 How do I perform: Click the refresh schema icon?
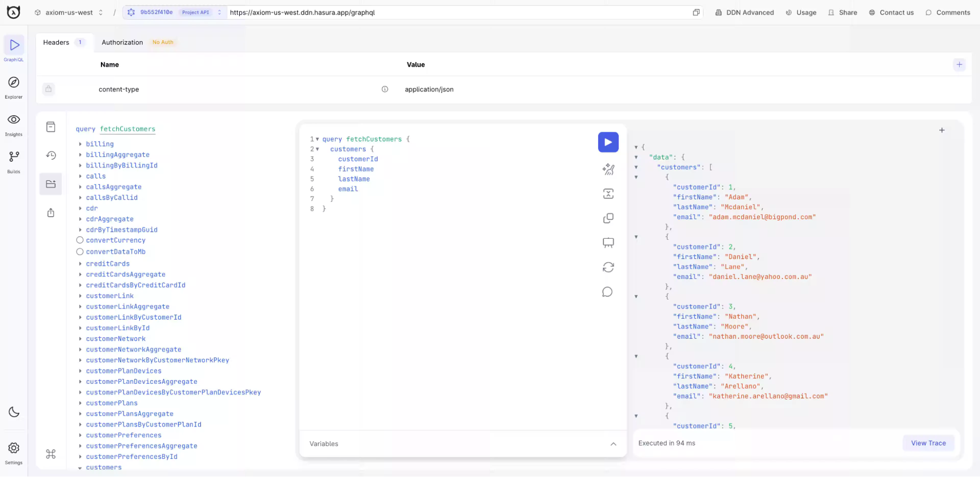[608, 267]
